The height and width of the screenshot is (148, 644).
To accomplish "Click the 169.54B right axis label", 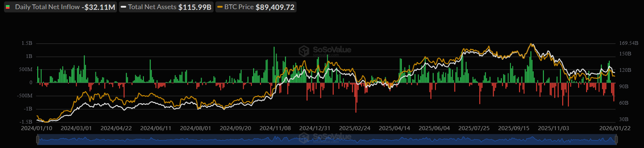I will pos(629,43).
